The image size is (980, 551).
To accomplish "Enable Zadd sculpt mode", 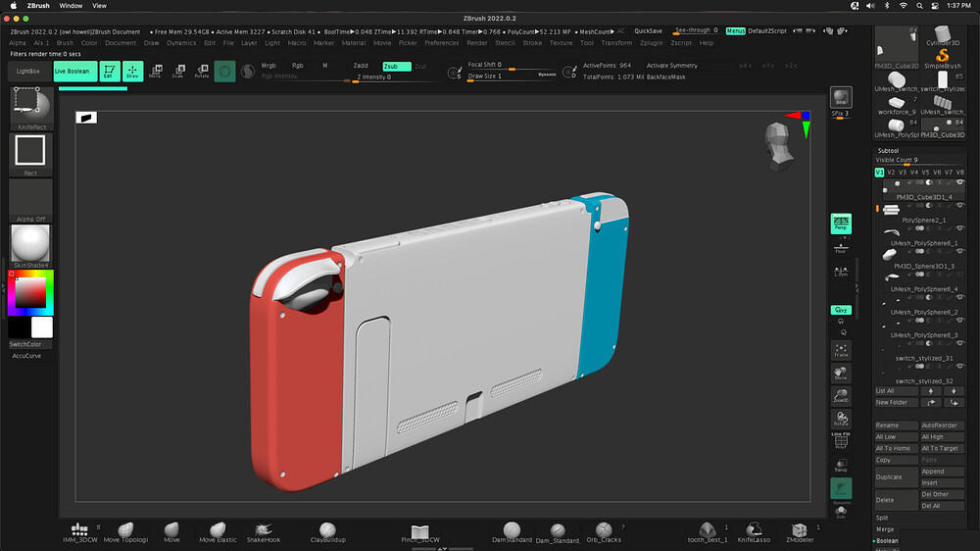I will click(361, 66).
